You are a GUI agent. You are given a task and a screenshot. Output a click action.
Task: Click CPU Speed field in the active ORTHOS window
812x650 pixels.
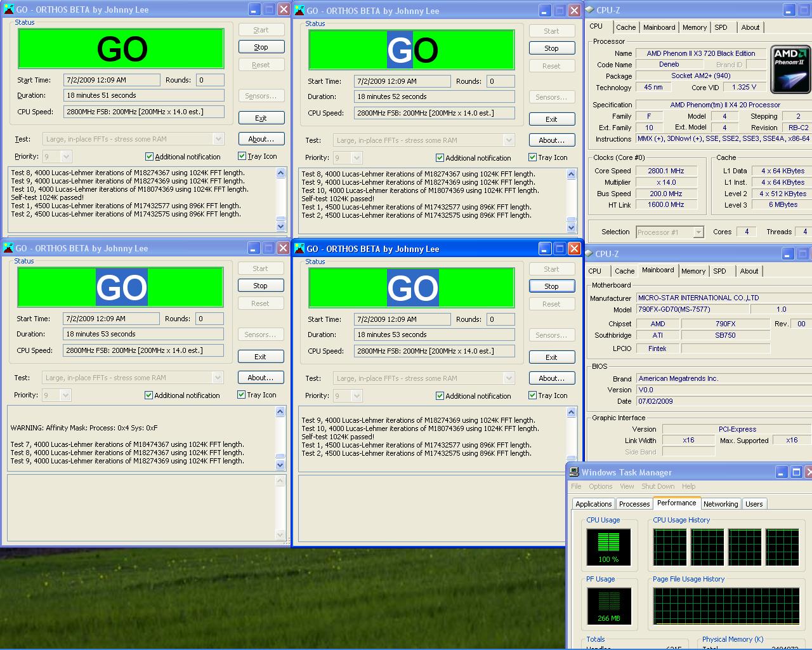point(435,351)
